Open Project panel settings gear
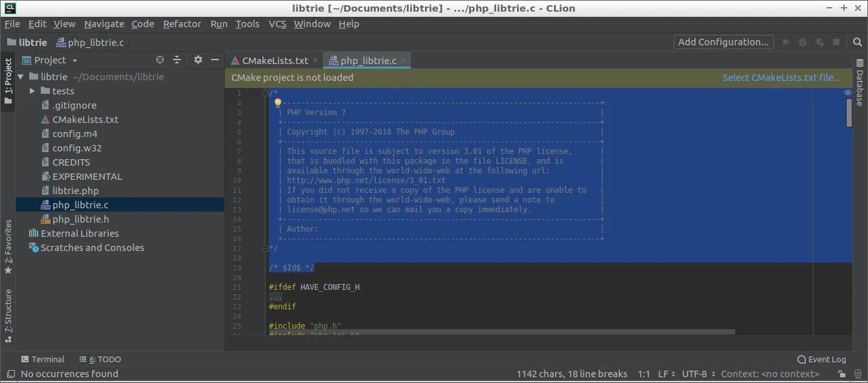The height and width of the screenshot is (383, 868). 198,60
